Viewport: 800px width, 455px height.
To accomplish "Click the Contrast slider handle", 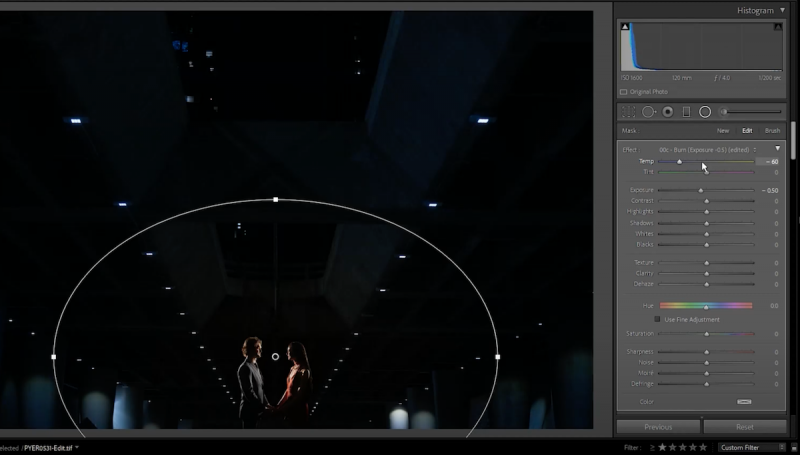I will (707, 201).
